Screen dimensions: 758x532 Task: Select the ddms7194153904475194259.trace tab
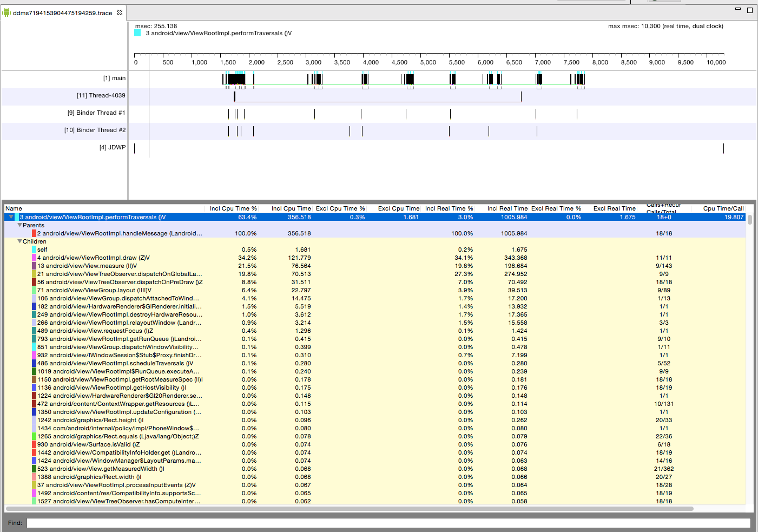coord(62,13)
